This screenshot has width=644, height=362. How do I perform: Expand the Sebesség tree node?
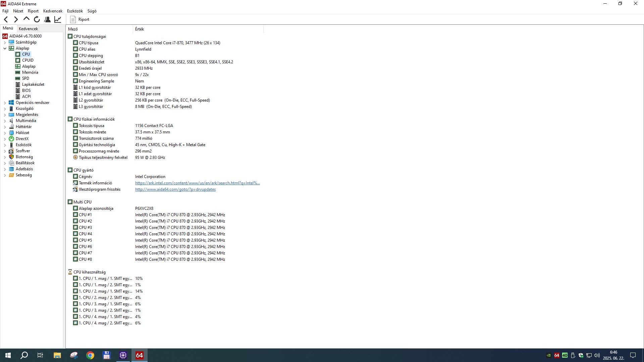coord(5,175)
